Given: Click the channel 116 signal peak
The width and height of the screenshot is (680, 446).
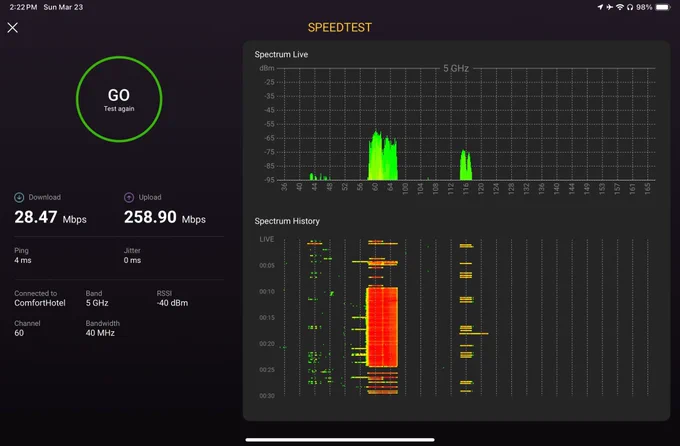Looking at the screenshot, I should tap(466, 165).
